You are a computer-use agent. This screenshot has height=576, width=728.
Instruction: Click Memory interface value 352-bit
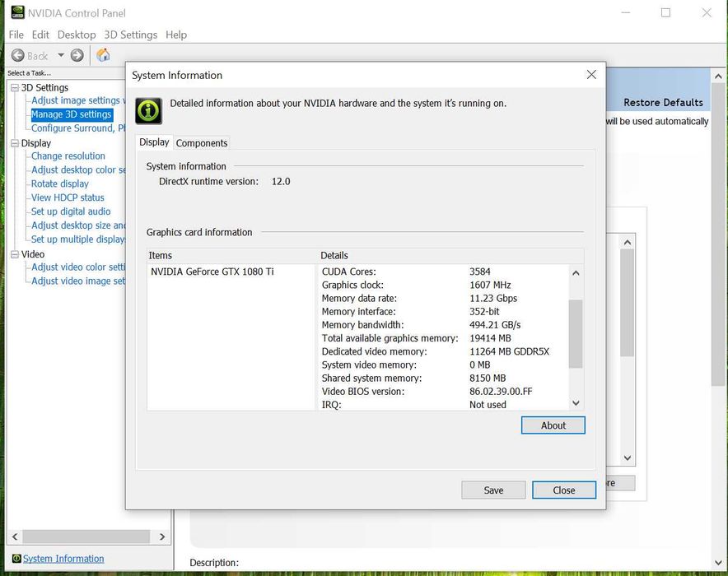point(484,312)
